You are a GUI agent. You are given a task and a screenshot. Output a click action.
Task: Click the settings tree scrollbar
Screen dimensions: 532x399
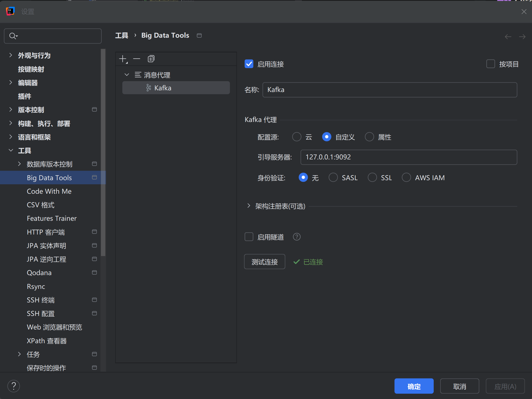103,152
